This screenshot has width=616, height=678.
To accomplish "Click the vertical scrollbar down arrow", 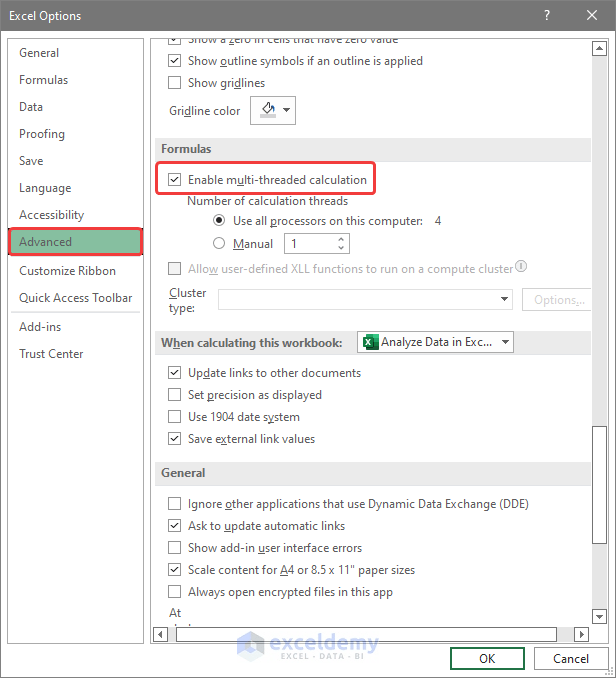I will (599, 616).
